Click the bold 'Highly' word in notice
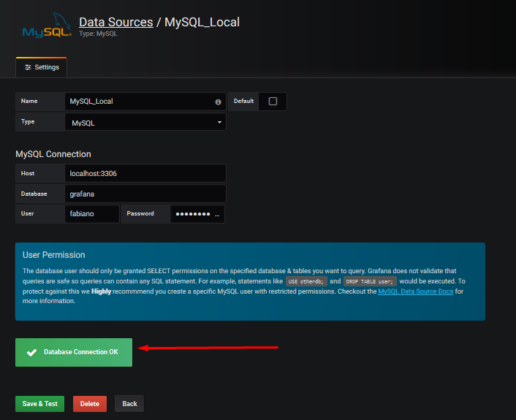516x420 pixels. [x=101, y=291]
